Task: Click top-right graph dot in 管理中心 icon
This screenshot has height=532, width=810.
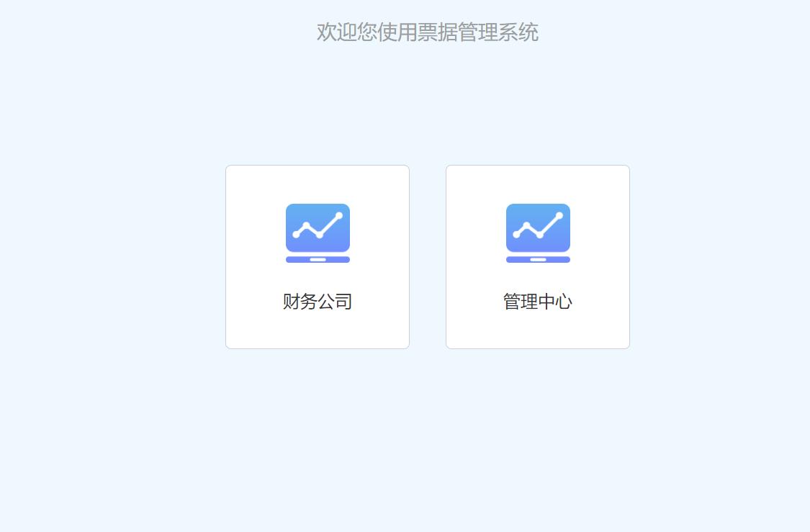Action: tap(559, 215)
